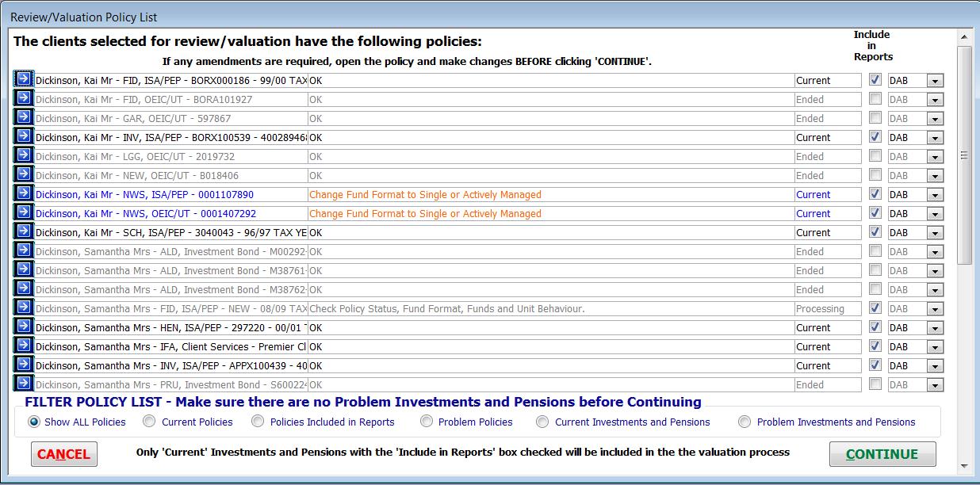Screen dimensions: 980x485
Task: Expand DAB dropdown for FID BORA101927 row
Action: pyautogui.click(x=935, y=100)
